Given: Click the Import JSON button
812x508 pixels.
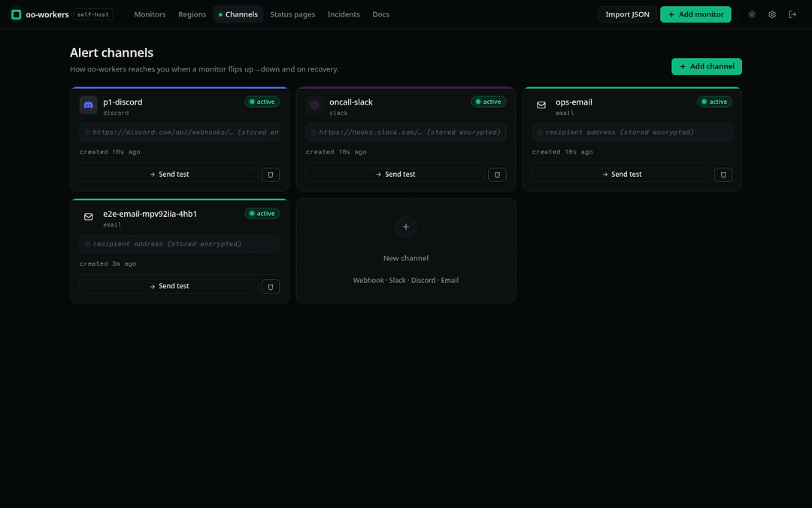Looking at the screenshot, I should click(628, 14).
